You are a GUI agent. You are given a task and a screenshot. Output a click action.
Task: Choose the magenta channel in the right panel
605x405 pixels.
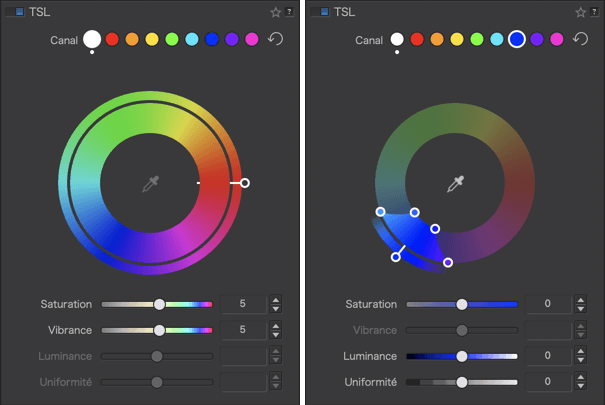click(x=557, y=39)
